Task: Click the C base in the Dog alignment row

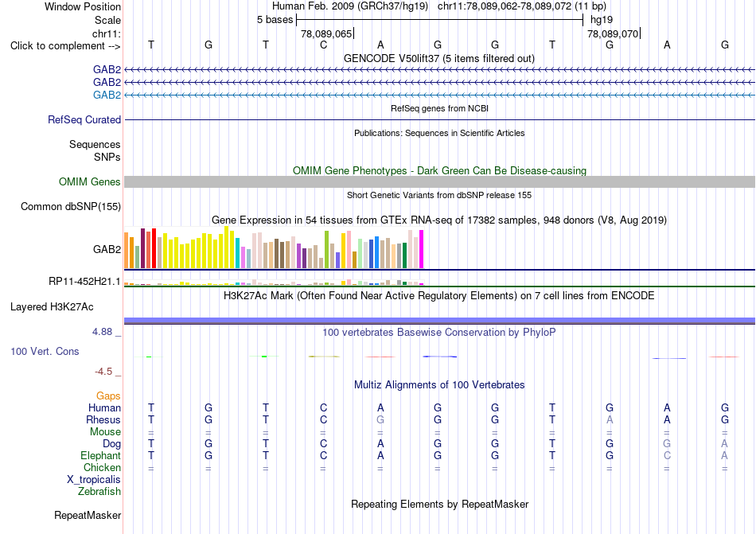Action: [323, 443]
